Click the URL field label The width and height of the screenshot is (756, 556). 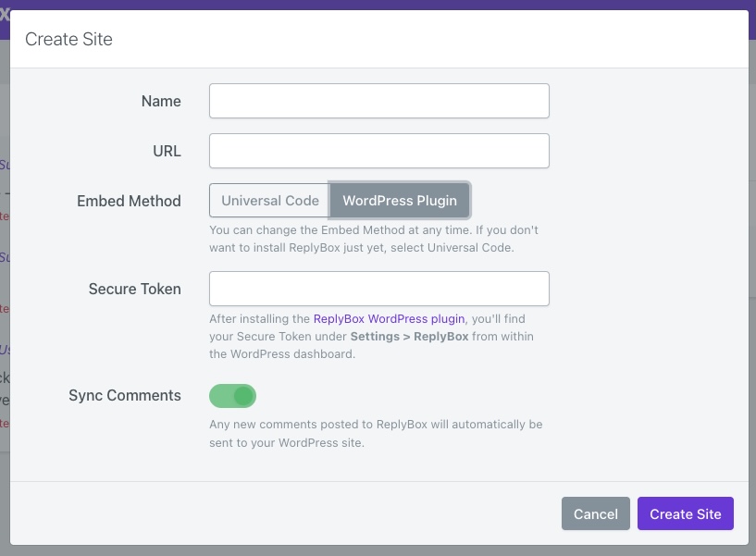(167, 151)
